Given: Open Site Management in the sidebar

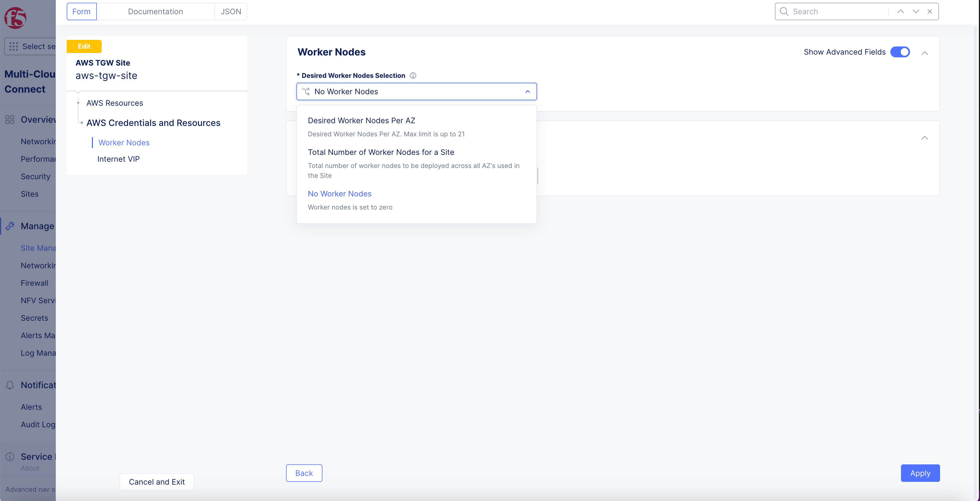Looking at the screenshot, I should [38, 248].
